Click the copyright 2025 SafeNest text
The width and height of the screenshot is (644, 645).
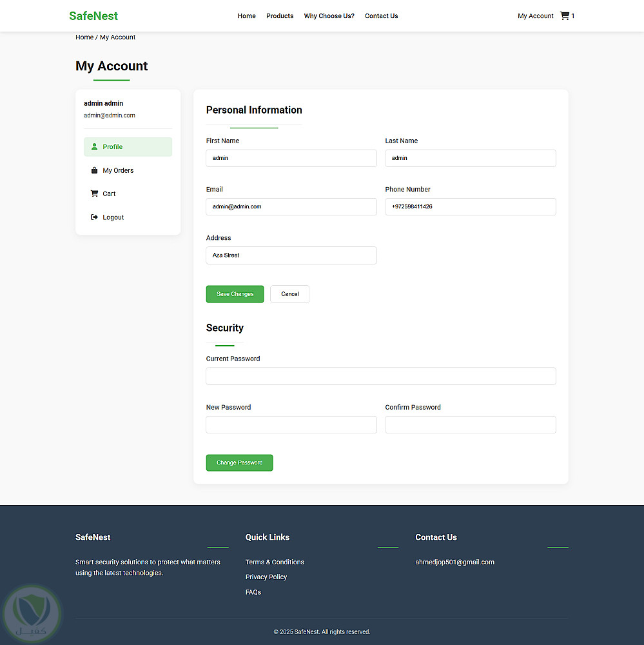pyautogui.click(x=322, y=631)
